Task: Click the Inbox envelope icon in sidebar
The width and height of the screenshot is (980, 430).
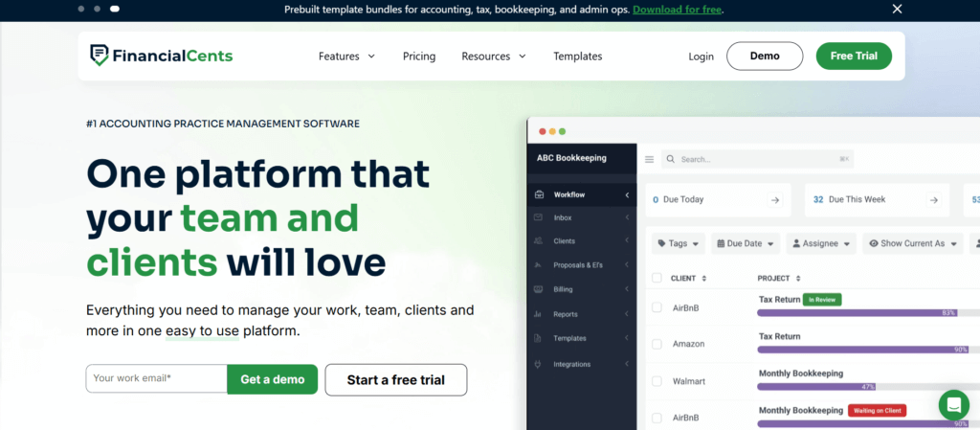Action: click(539, 218)
